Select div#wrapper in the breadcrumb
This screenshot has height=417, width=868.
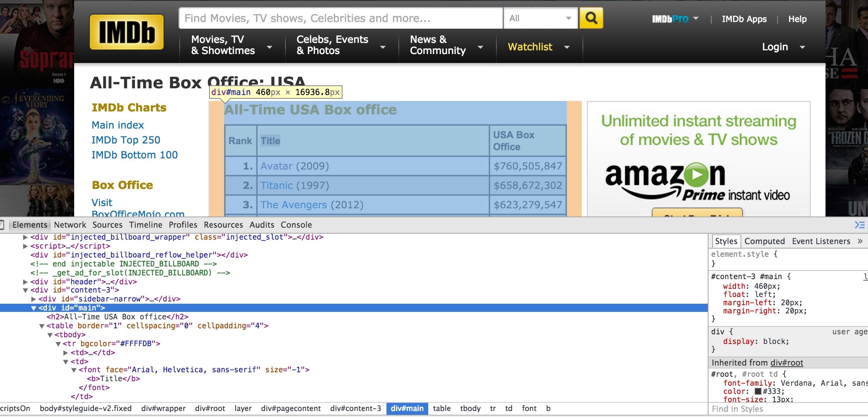click(163, 408)
